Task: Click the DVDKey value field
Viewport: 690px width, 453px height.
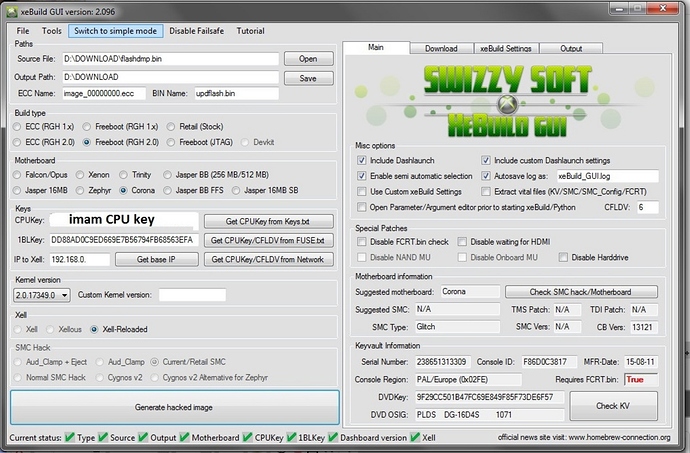Action: click(489, 397)
